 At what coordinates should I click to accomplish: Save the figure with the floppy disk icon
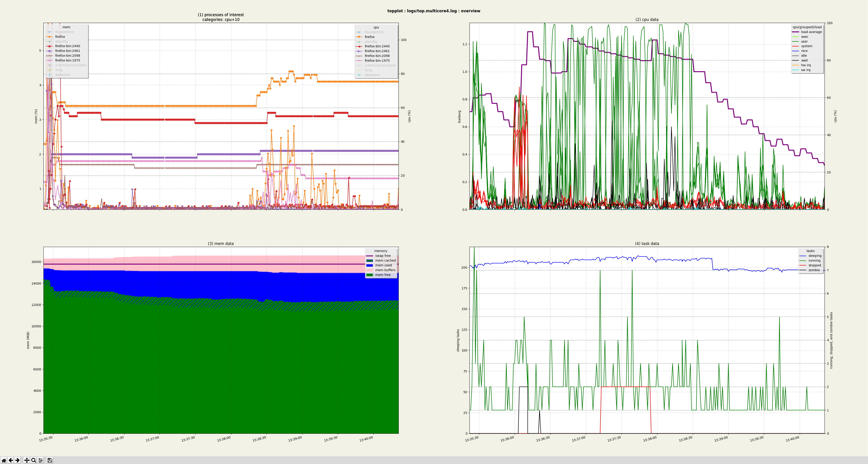(50, 460)
